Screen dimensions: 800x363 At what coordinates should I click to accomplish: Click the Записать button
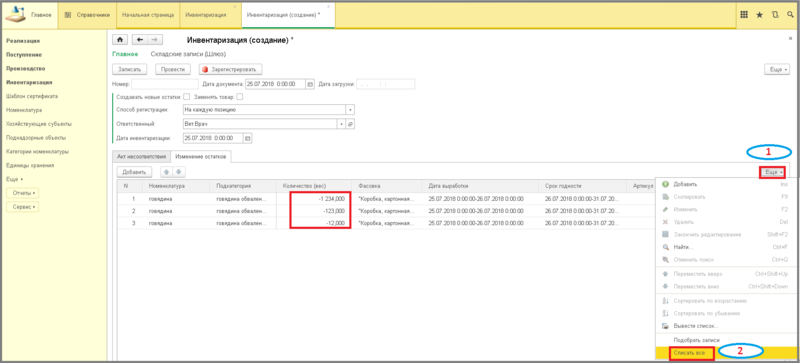click(x=130, y=69)
